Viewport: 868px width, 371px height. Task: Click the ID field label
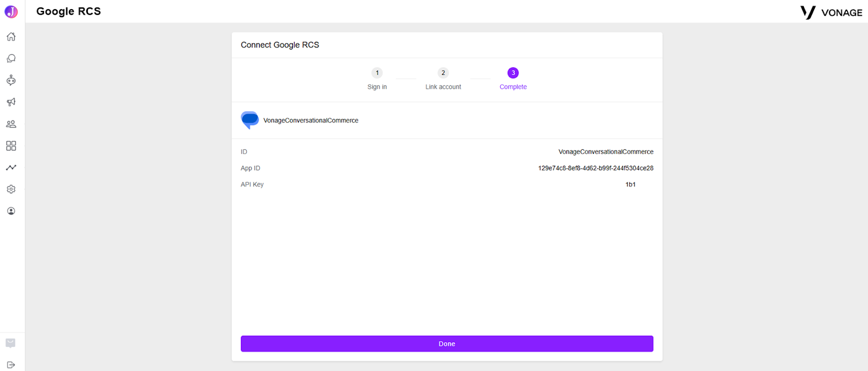(x=244, y=152)
